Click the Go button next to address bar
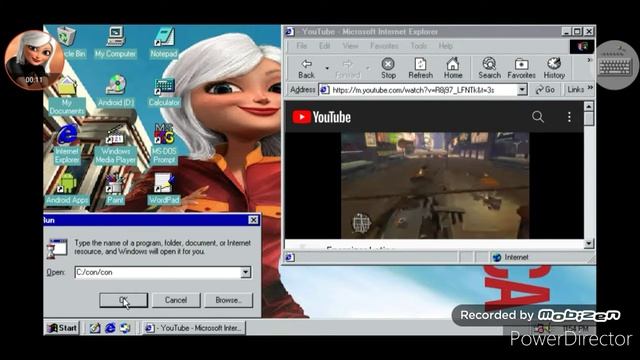This screenshot has height=360, width=640. (545, 90)
